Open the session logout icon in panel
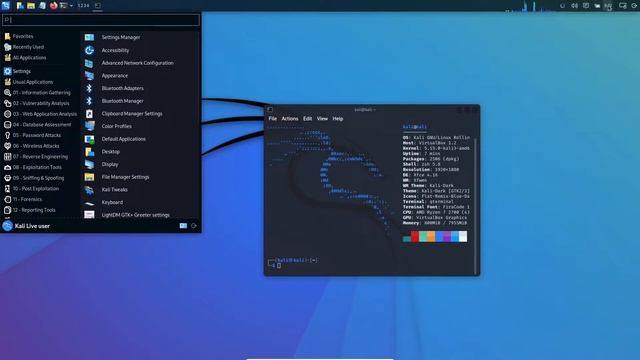This screenshot has height=360, width=640. [x=634, y=6]
